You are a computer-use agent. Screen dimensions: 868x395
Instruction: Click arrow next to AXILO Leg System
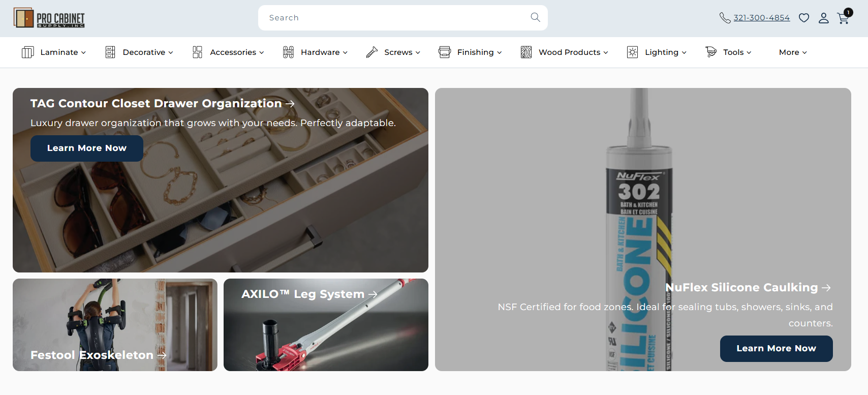[x=373, y=294]
